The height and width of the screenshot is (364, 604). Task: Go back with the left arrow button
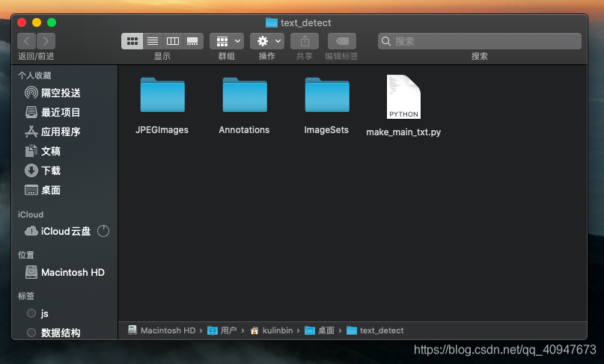click(x=27, y=41)
